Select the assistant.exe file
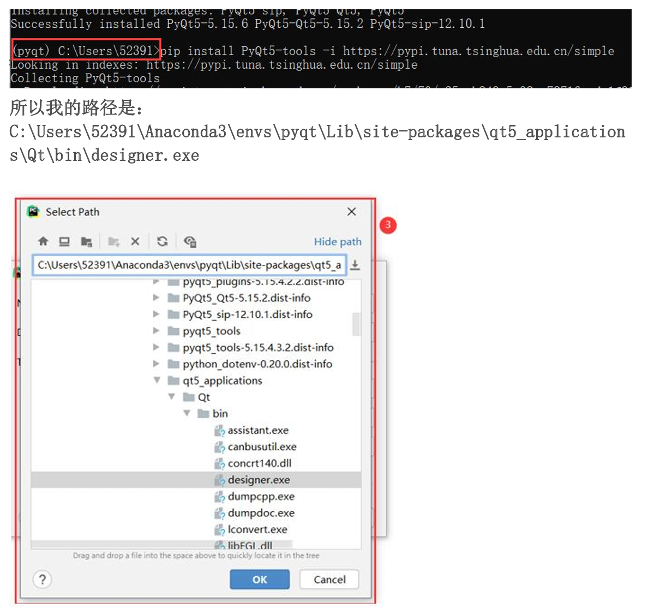The width and height of the screenshot is (672, 616). (196, 430)
